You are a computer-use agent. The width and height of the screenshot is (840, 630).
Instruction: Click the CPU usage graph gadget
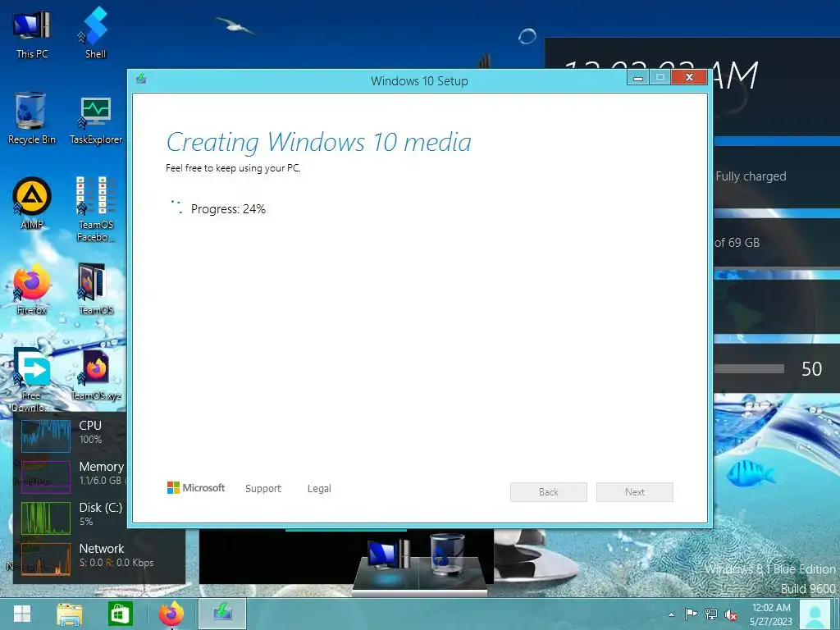point(46,436)
